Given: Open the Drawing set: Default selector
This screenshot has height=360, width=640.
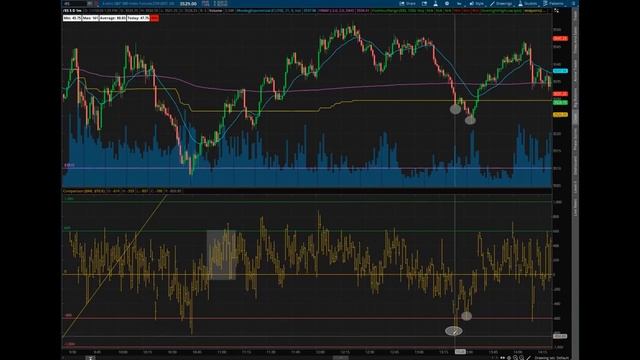Looking at the screenshot, I should pyautogui.click(x=551, y=358).
